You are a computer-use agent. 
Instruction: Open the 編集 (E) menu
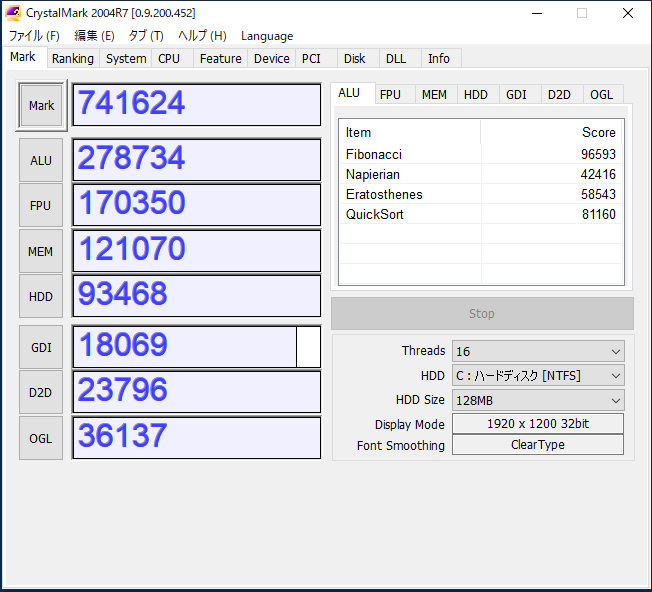click(x=94, y=36)
